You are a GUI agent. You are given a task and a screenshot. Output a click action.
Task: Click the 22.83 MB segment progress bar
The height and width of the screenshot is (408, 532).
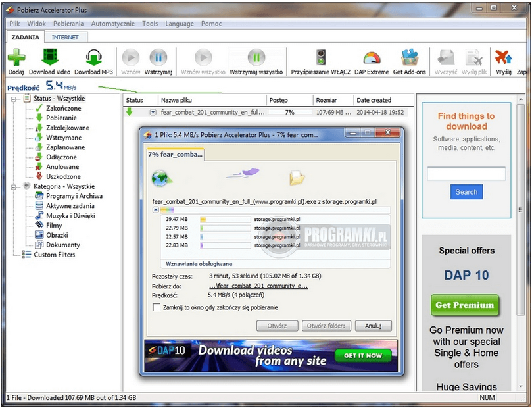pyautogui.click(x=226, y=245)
